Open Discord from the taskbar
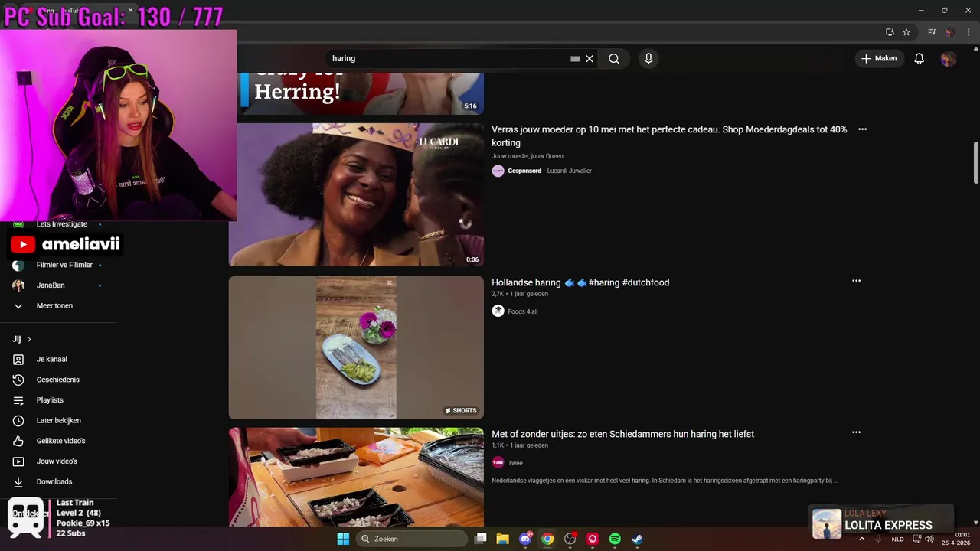The image size is (980, 551). pos(525,539)
